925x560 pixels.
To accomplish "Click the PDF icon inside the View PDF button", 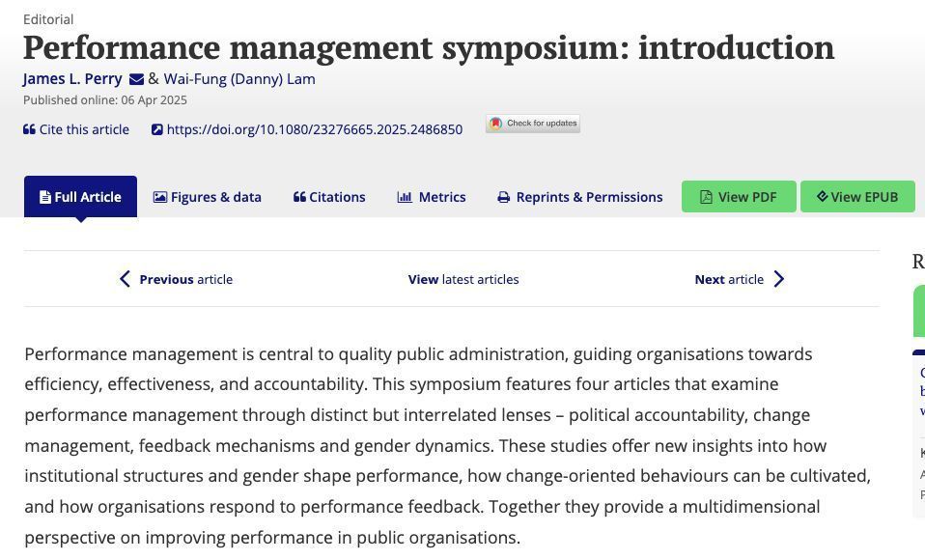I will (x=705, y=196).
